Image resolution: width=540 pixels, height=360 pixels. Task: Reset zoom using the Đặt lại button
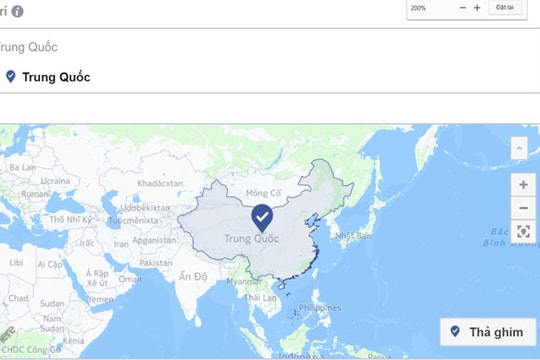(x=505, y=7)
